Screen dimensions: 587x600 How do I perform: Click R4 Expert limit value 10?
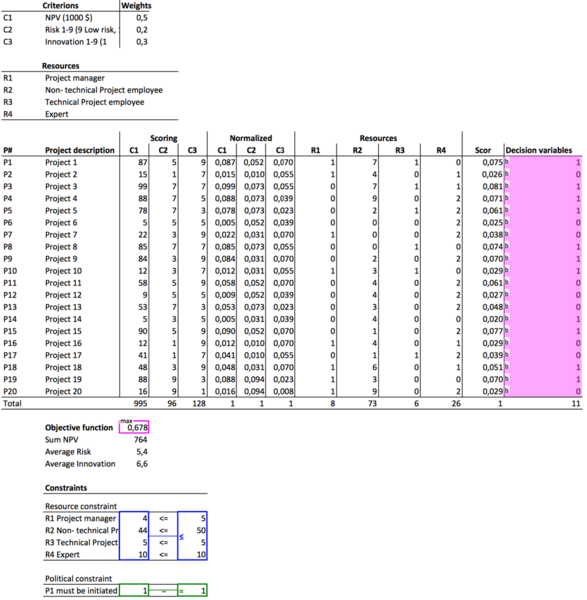pyautogui.click(x=192, y=554)
